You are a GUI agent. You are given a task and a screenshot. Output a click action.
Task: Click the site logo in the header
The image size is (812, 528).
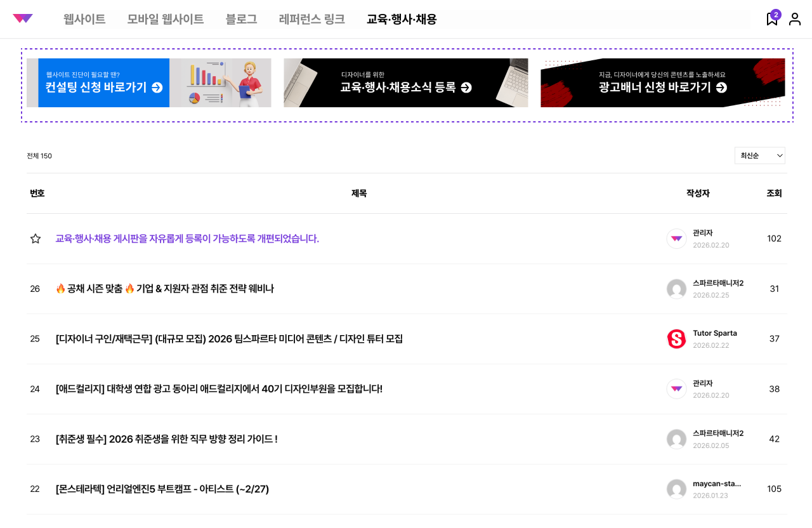22,19
